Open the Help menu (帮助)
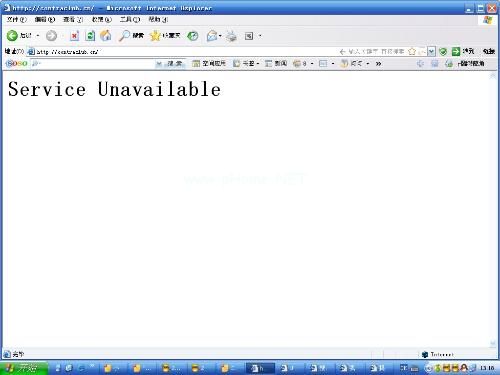500x375 pixels. [x=158, y=20]
